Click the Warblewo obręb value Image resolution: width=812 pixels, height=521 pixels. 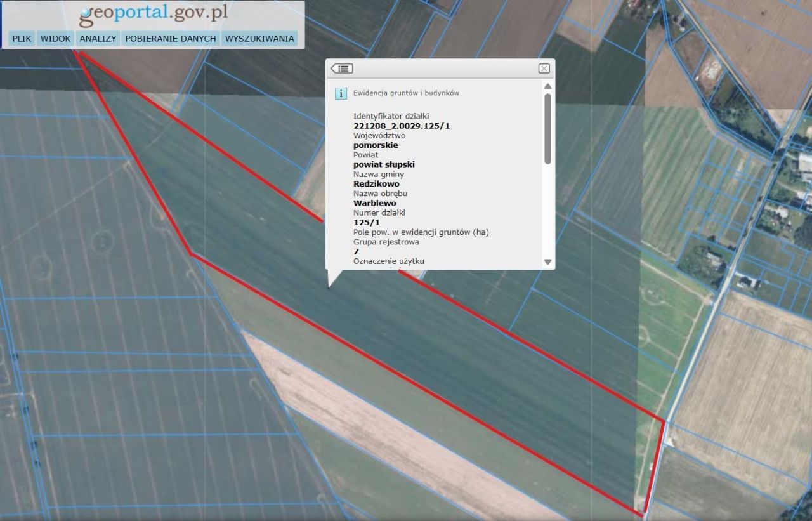(x=374, y=203)
